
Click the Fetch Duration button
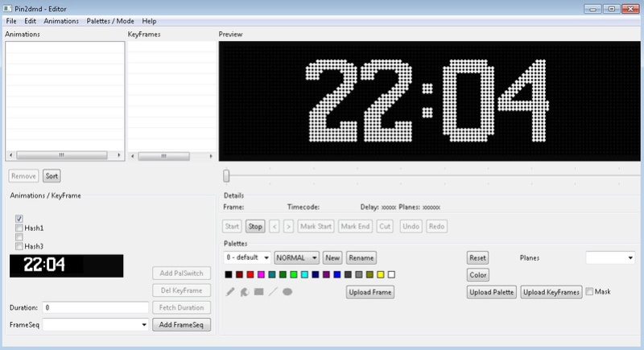tap(182, 307)
